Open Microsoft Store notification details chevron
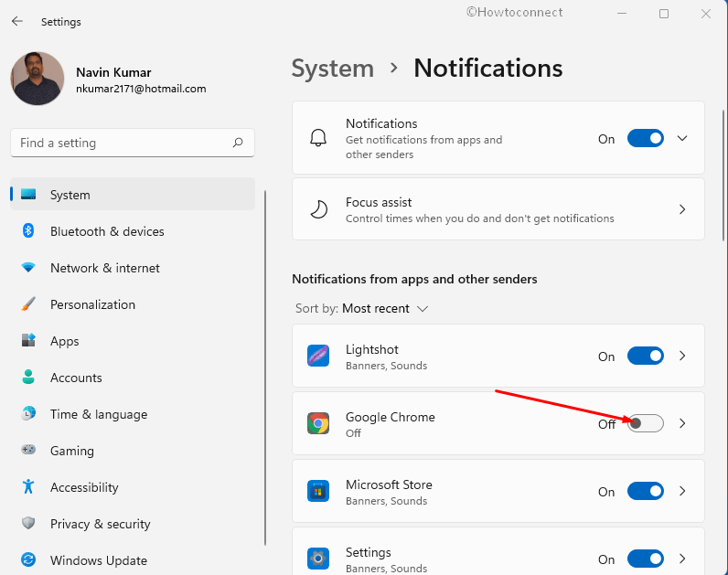The width and height of the screenshot is (728, 575). tap(682, 491)
